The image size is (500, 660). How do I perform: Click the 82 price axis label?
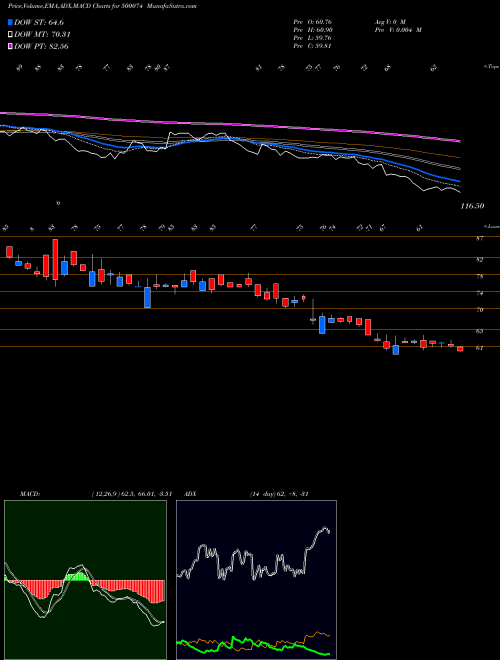point(480,260)
